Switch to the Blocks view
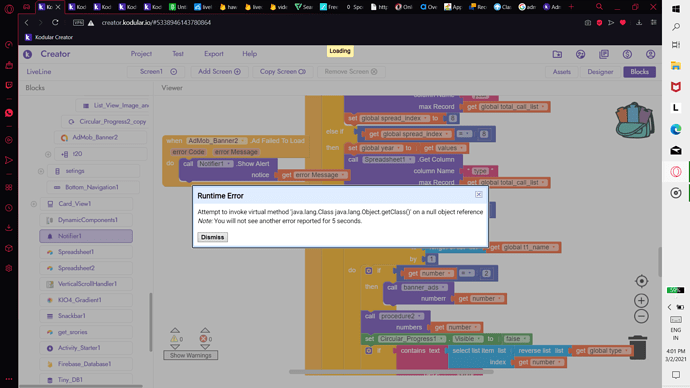The image size is (690, 388). point(639,72)
